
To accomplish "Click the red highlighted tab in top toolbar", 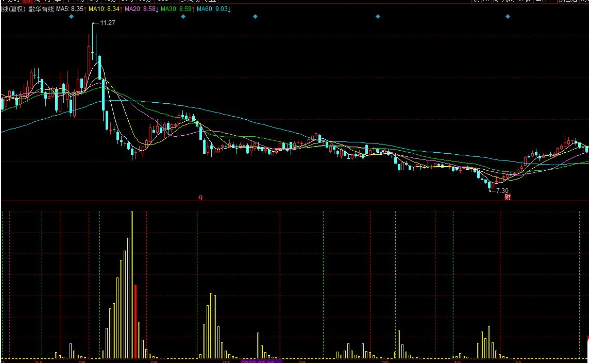I will [27, 1].
